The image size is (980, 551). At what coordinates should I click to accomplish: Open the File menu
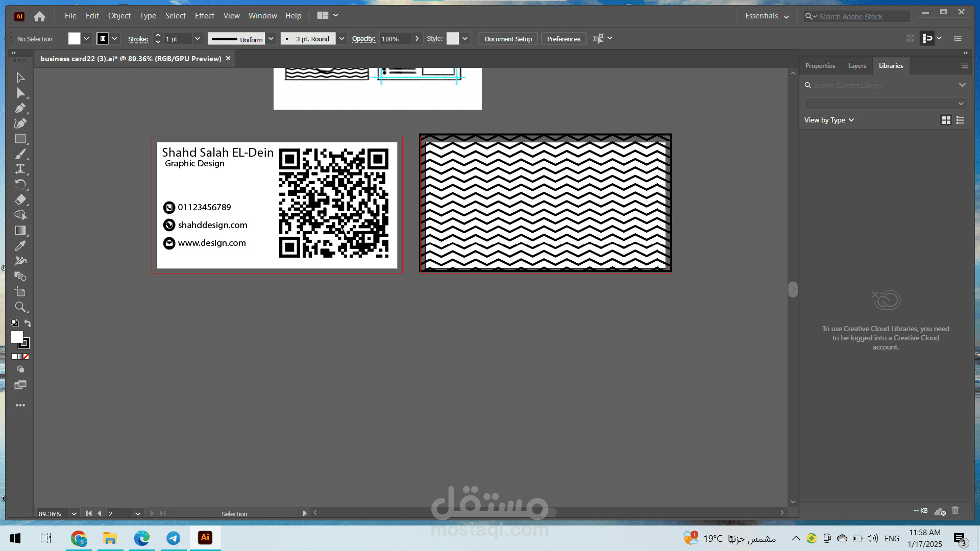pos(70,16)
